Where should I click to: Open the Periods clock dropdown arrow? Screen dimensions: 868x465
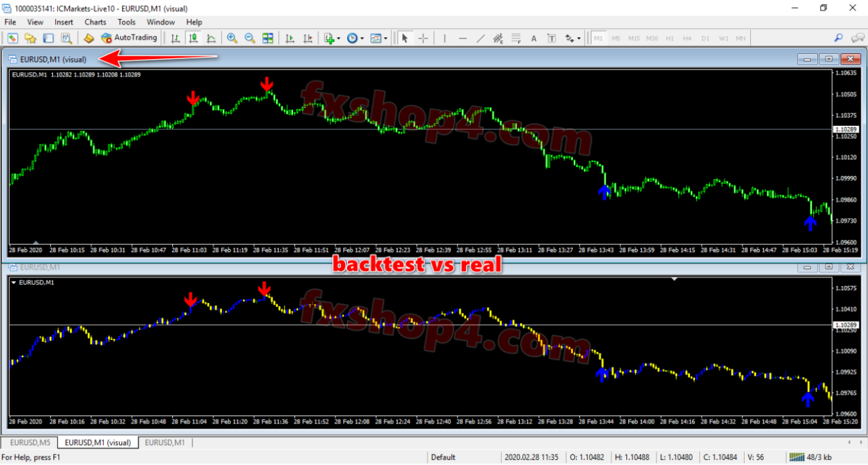tap(362, 38)
